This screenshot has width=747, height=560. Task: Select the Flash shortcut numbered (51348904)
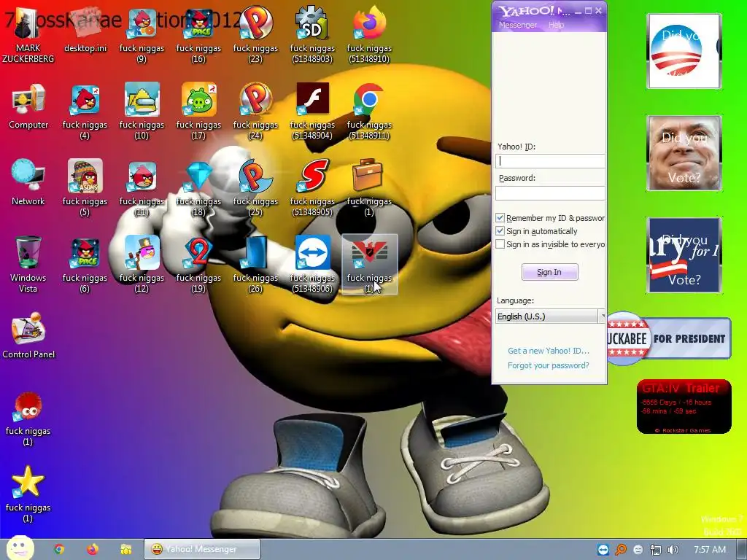312,111
